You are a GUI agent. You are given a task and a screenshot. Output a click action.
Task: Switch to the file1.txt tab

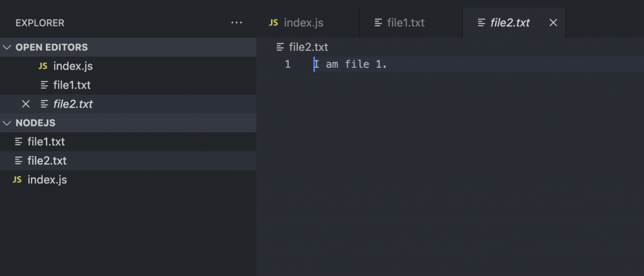point(406,23)
